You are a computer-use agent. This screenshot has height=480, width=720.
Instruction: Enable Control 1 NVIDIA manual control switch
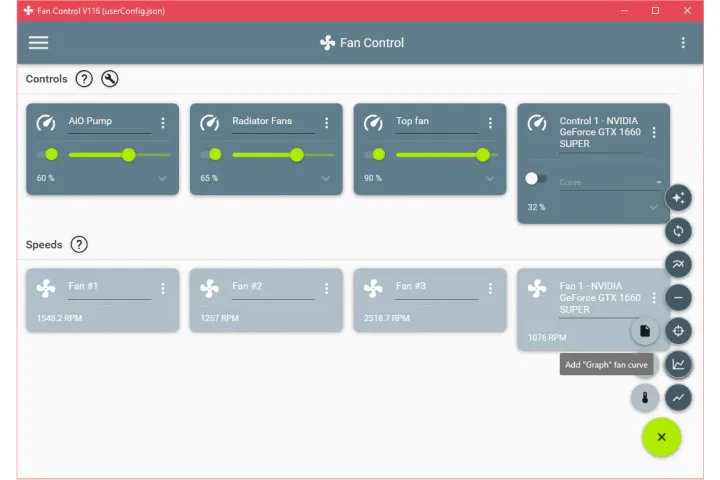click(x=536, y=178)
